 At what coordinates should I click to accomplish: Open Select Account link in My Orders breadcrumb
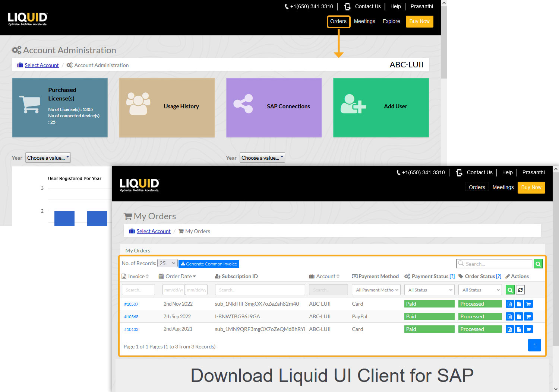(x=154, y=231)
